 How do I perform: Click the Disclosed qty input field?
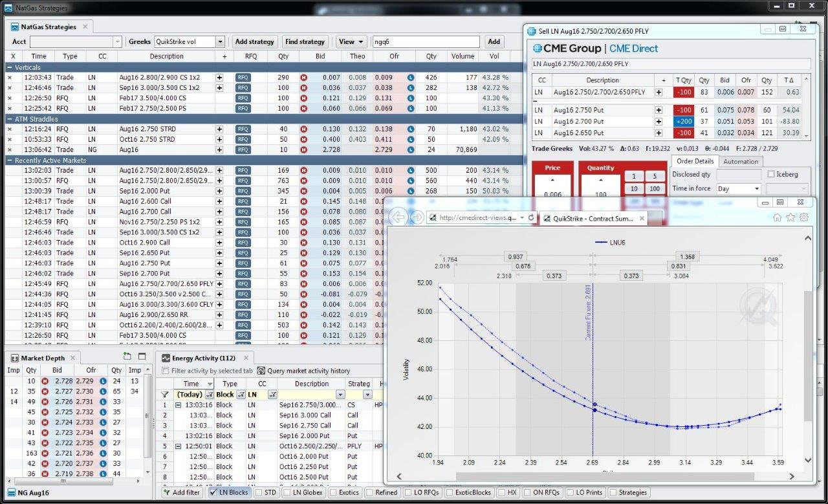[739, 175]
